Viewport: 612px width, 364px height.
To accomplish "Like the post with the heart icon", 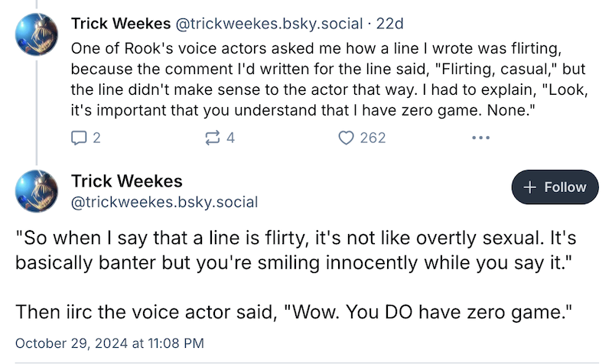I will point(347,138).
